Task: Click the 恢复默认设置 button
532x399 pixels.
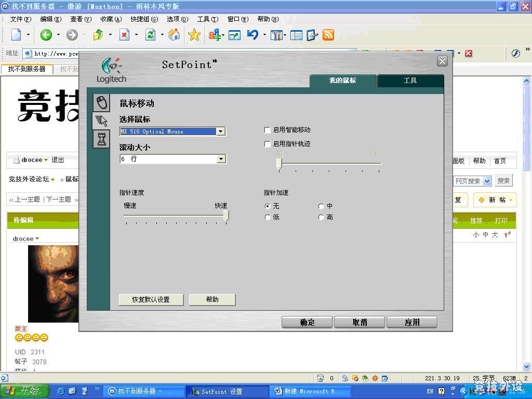Action: (151, 300)
